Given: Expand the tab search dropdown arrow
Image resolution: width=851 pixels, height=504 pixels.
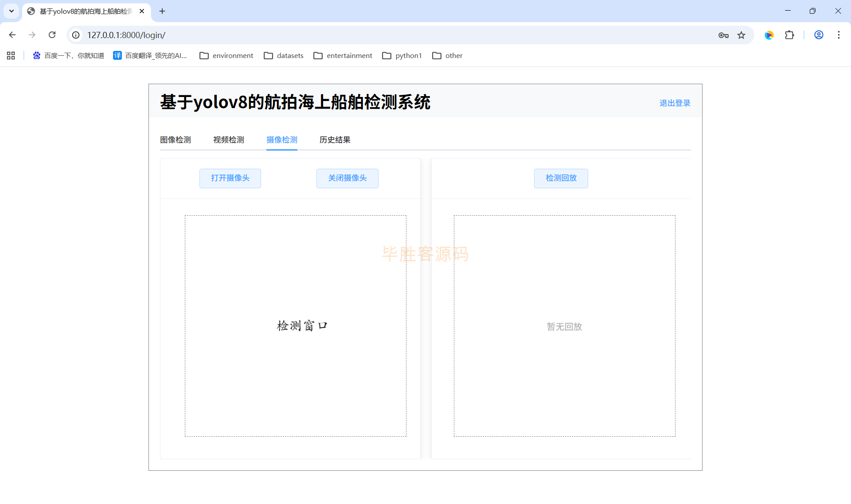Looking at the screenshot, I should 12,11.
